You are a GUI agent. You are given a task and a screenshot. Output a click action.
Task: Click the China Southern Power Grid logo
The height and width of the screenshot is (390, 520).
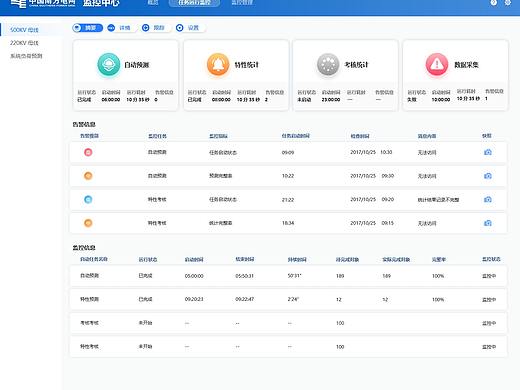(x=43, y=3)
